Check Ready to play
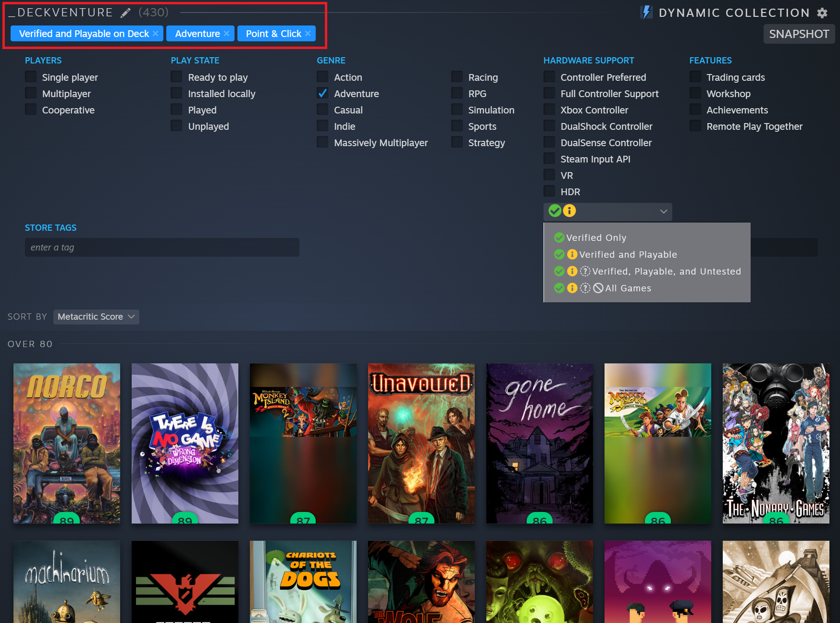This screenshot has width=840, height=623. [x=177, y=77]
